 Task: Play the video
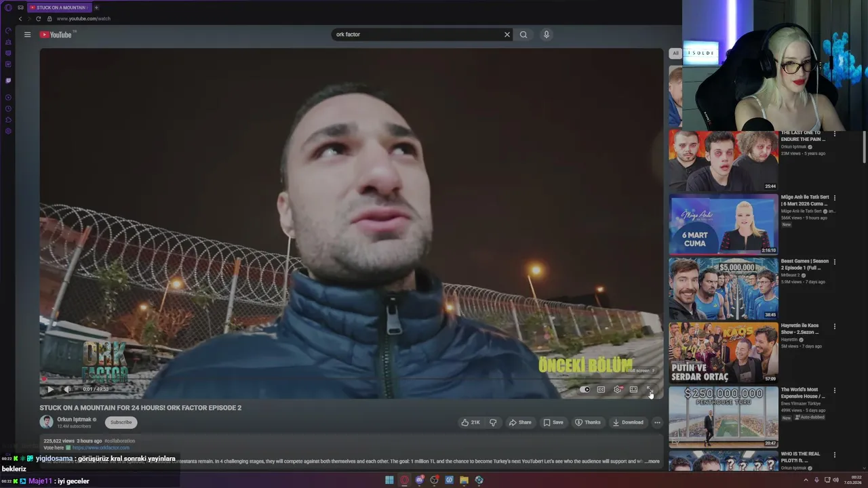pyautogui.click(x=50, y=389)
